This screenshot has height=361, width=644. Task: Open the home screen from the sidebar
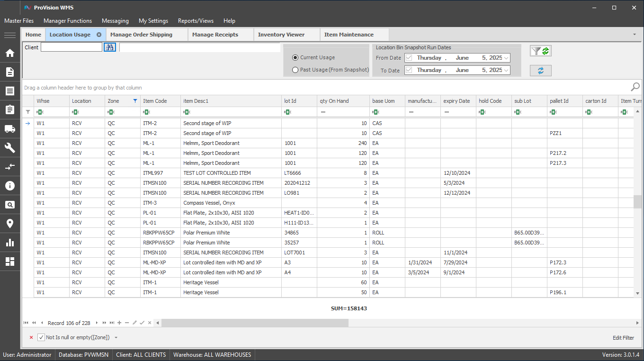coord(10,53)
